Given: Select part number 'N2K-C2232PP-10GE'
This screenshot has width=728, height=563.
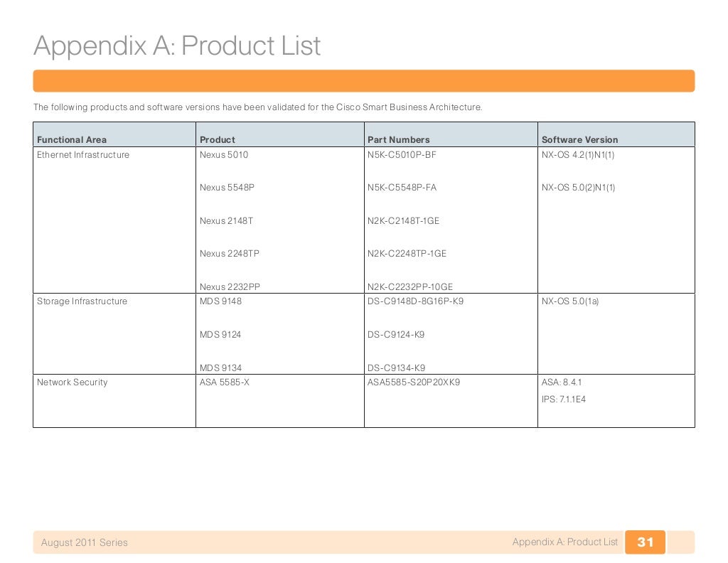Looking at the screenshot, I should tap(410, 287).
